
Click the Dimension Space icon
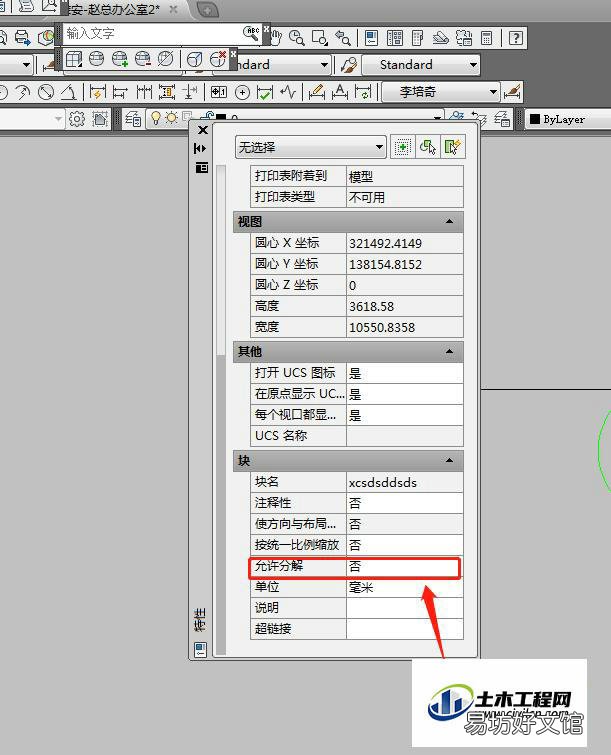(x=167, y=92)
